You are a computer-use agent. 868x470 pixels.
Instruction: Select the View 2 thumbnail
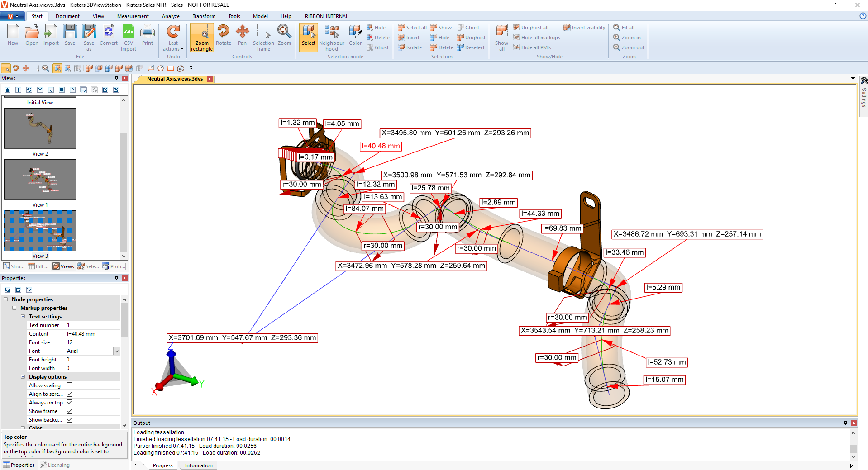(40, 128)
